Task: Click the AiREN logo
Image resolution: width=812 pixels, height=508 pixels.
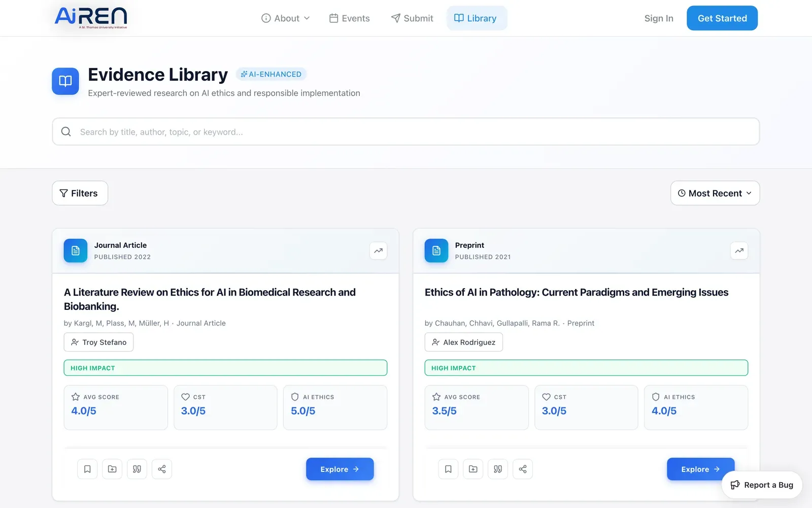Action: coord(91,18)
